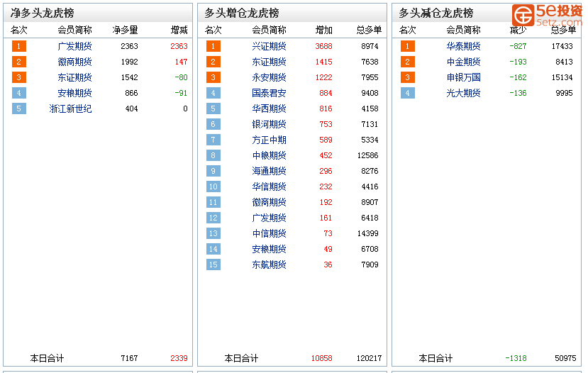Open 华泰期货 member link
Screen dimensions: 588x373
[463, 46]
